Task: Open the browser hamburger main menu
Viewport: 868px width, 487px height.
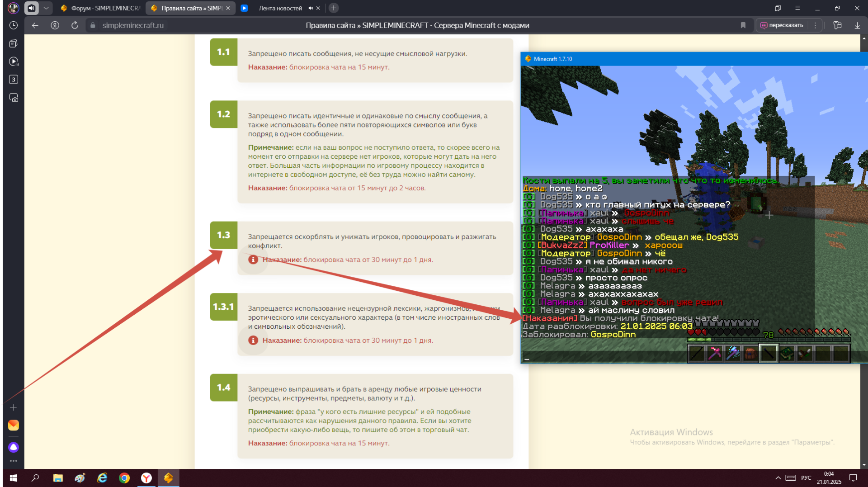Action: coord(797,8)
